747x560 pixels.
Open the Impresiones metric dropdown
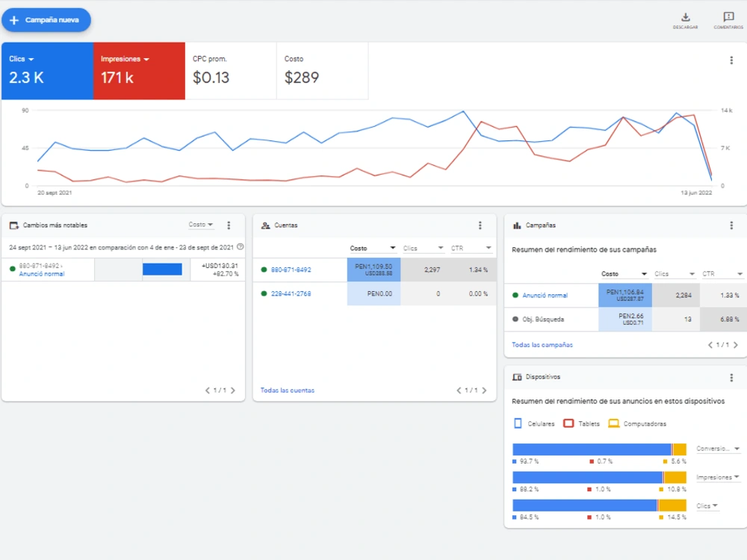coord(125,59)
